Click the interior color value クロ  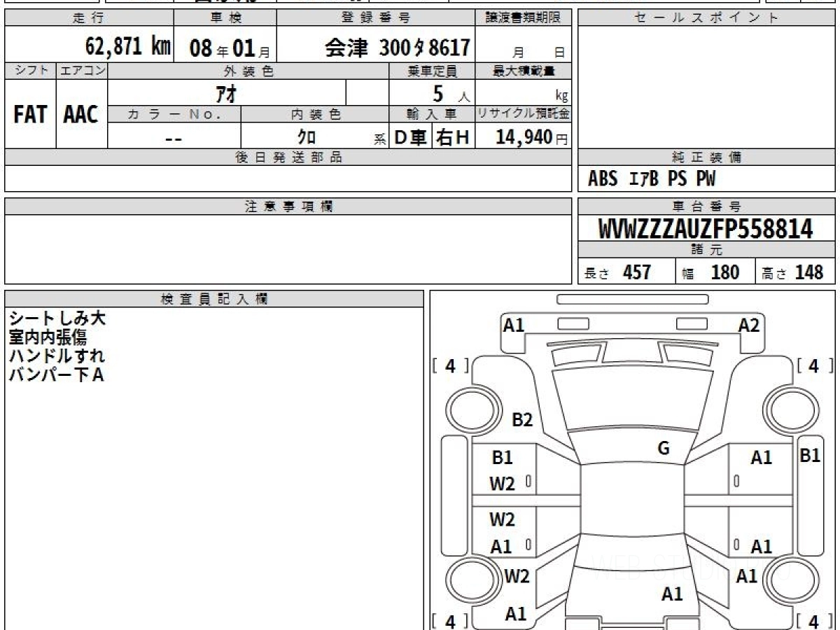[x=306, y=137]
